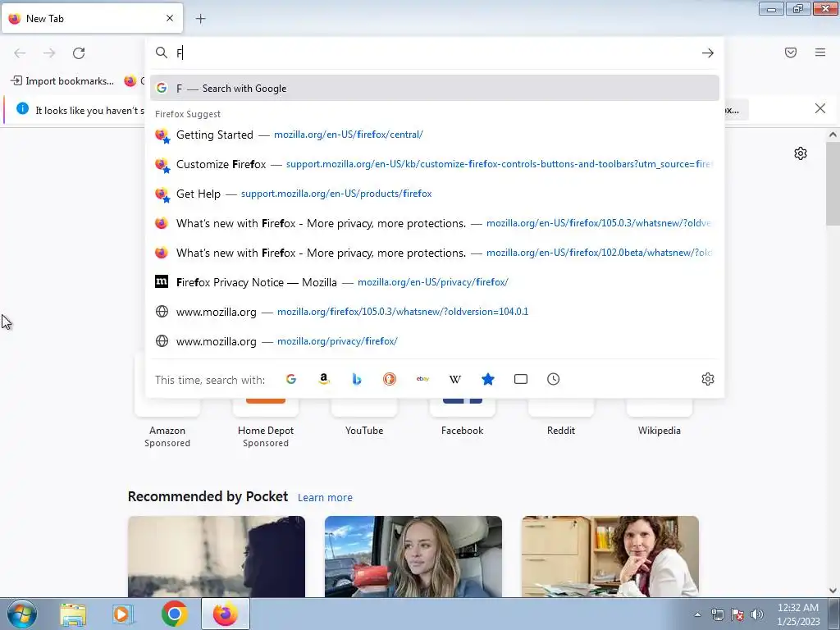Viewport: 840px width, 630px height.
Task: Open www.mozilla.org whatsnew oldversion=104.0.1 suggestion
Action: (x=435, y=311)
